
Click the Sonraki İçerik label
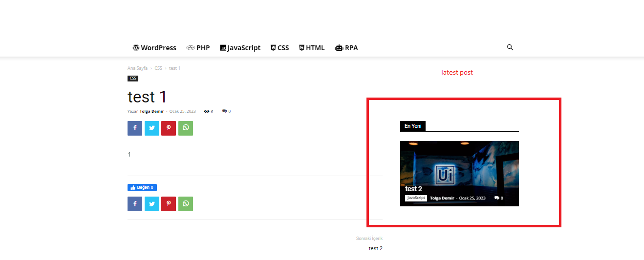pos(369,238)
